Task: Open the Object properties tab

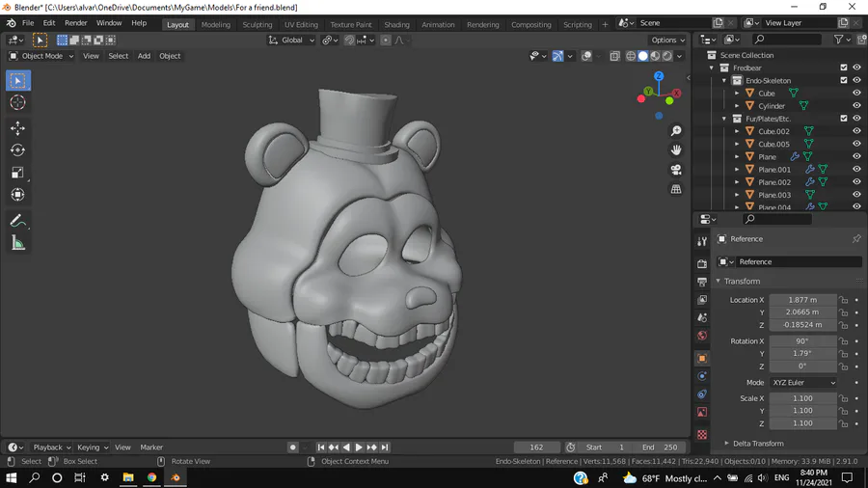Action: (x=702, y=359)
